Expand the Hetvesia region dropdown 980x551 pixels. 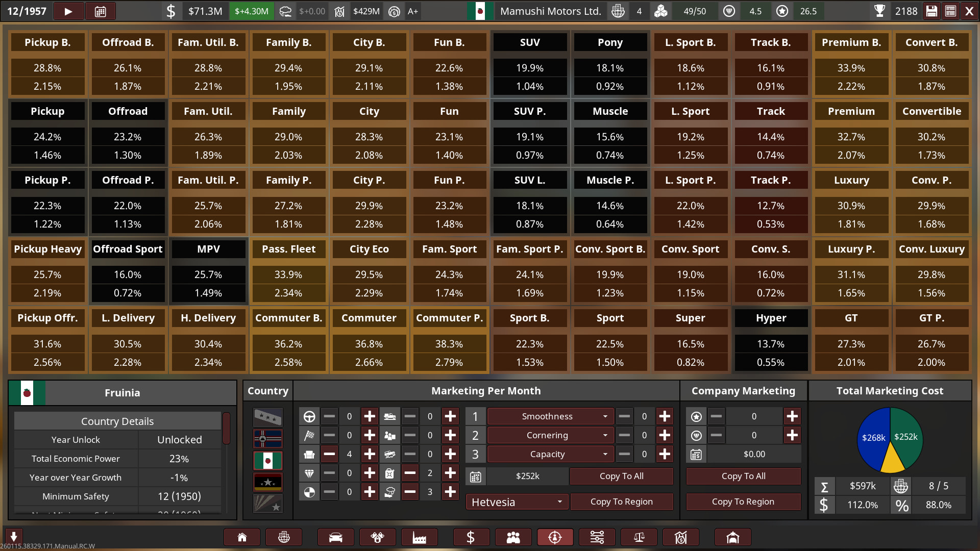[x=517, y=502]
